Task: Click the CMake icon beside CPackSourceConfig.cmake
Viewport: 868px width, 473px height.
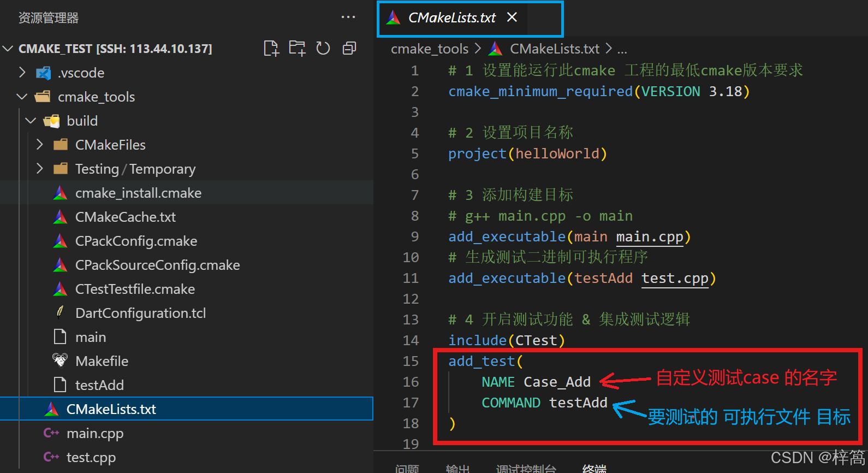Action: coord(60,265)
